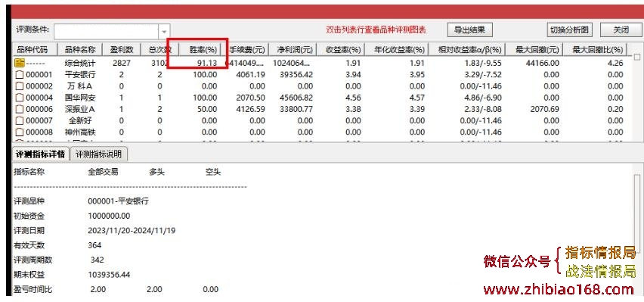This screenshot has height=302, width=644.
Task: Click the 综合统计 summary row icon
Action: [20, 63]
